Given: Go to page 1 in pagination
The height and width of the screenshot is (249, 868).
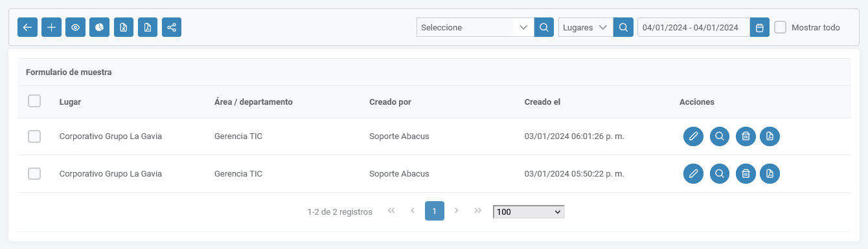Looking at the screenshot, I should pyautogui.click(x=435, y=211).
